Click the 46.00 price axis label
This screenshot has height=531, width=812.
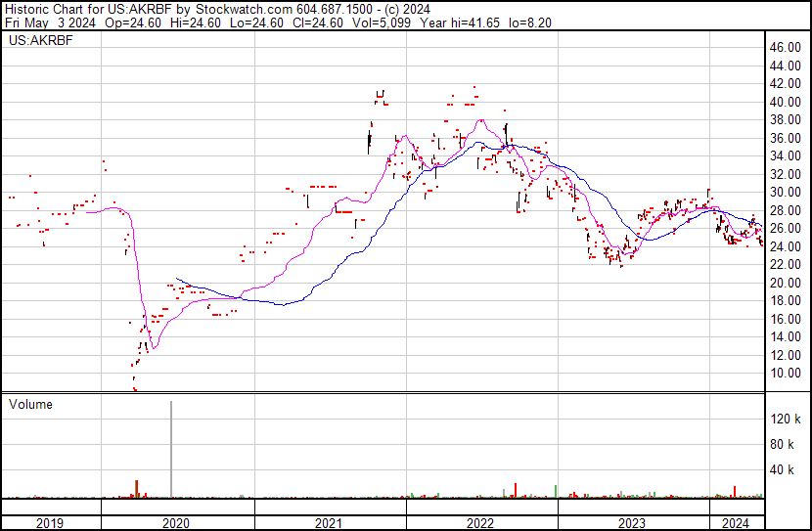786,47
